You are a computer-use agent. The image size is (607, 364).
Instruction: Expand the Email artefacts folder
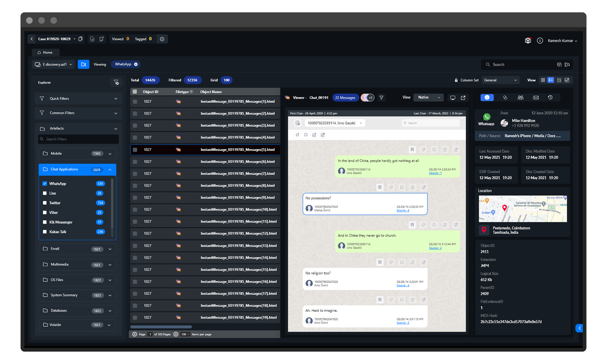click(x=110, y=249)
